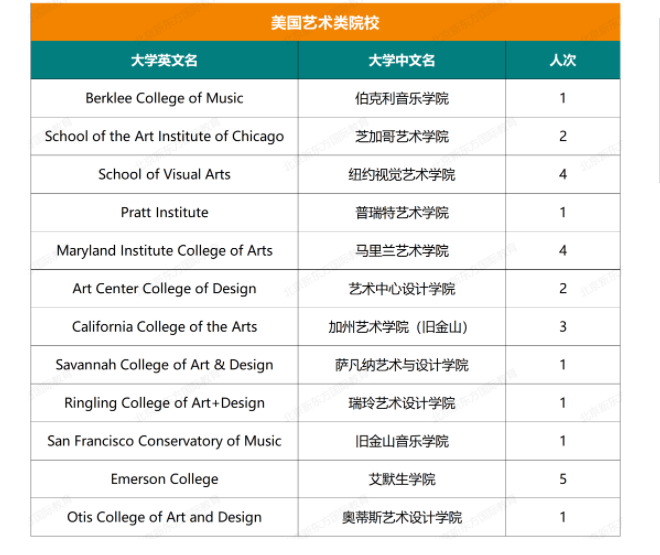Click San Francisco Conservatory of Music
The image size is (660, 555).
(164, 441)
